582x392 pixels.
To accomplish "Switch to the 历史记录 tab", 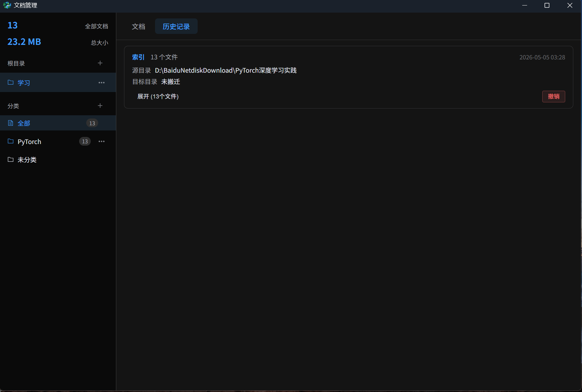I will click(x=176, y=26).
